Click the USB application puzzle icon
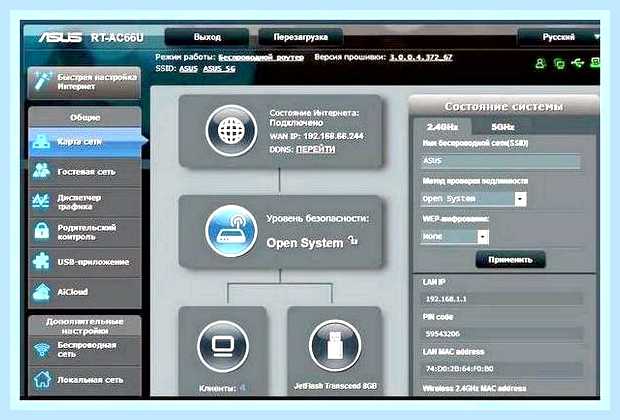620x420 pixels. click(42, 261)
